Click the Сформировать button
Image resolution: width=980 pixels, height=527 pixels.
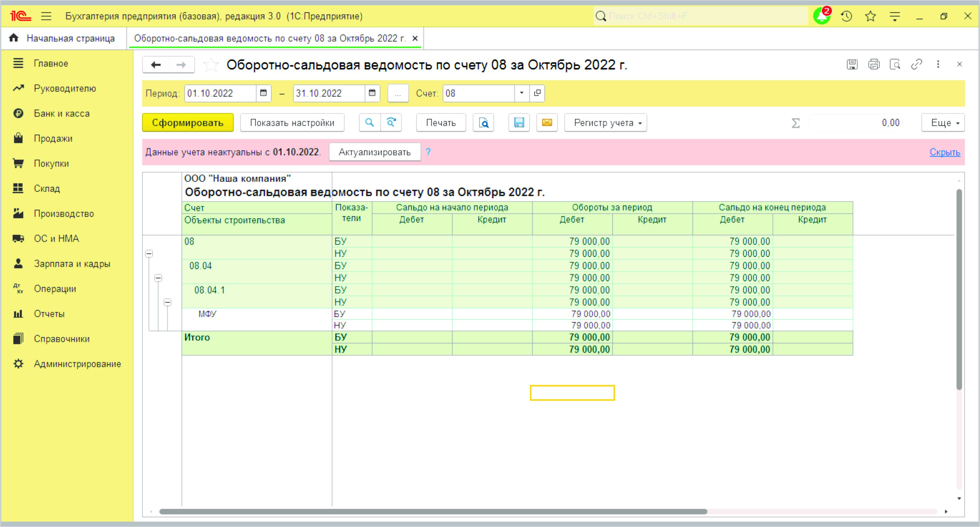pos(188,122)
